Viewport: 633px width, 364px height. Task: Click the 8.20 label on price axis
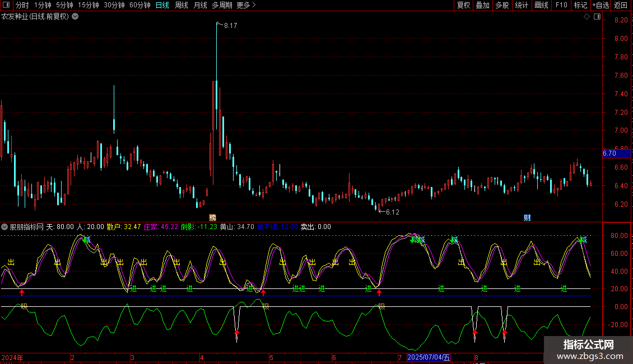(x=621, y=20)
